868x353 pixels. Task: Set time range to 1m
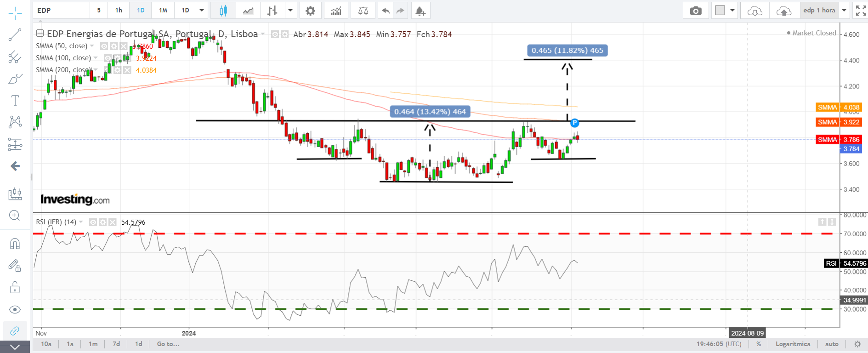[x=93, y=344]
